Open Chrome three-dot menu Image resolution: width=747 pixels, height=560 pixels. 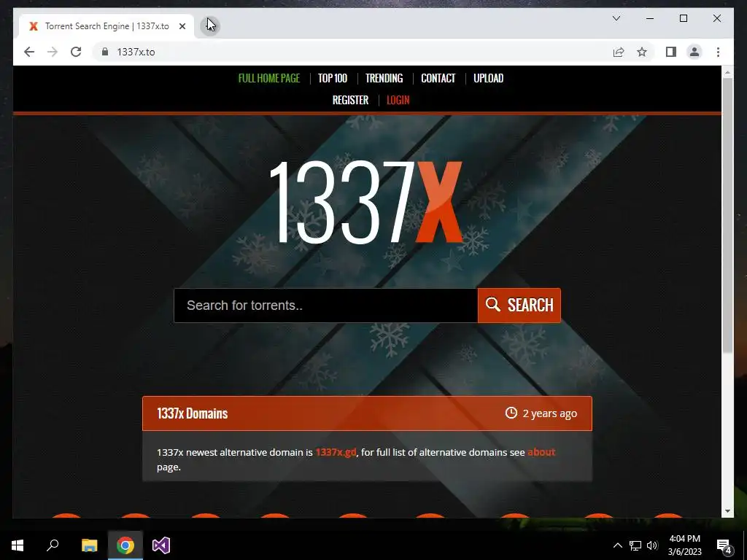(x=718, y=52)
